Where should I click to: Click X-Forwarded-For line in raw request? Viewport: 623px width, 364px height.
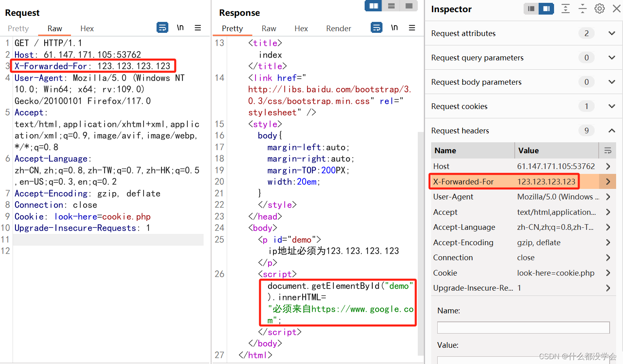(92, 66)
